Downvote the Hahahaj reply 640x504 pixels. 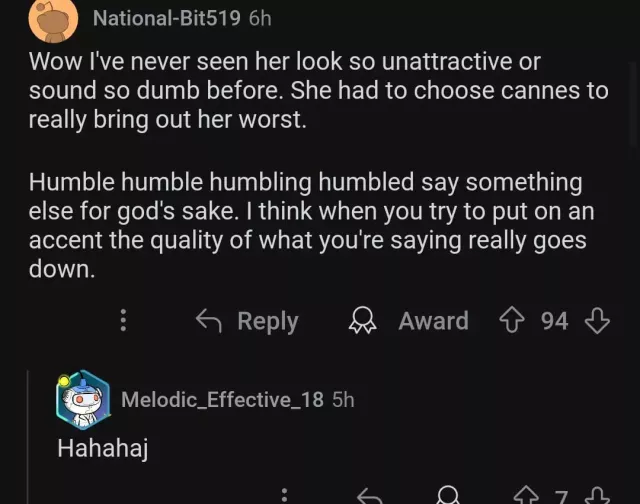tap(597, 496)
